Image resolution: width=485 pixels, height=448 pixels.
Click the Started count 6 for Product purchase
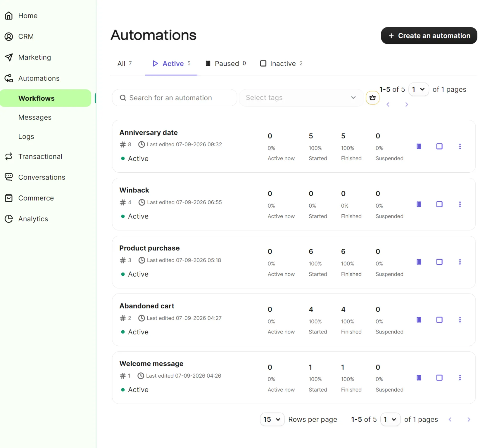[311, 251]
